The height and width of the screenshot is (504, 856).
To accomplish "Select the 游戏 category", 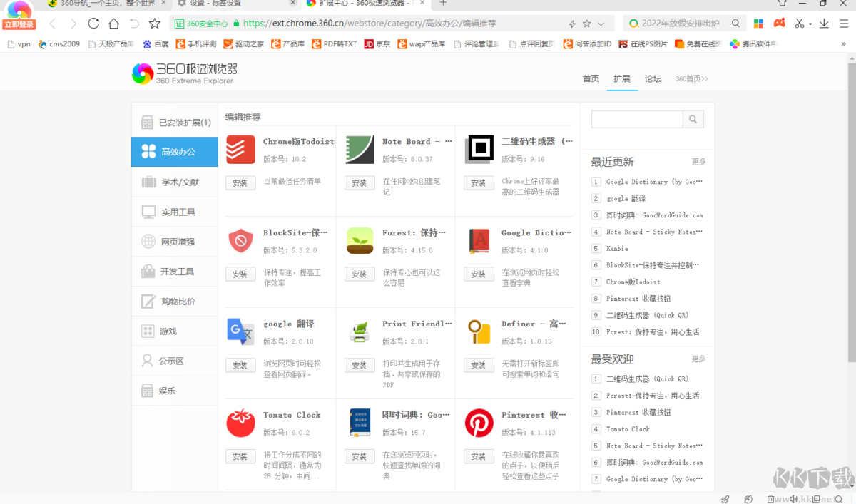I will click(x=175, y=331).
